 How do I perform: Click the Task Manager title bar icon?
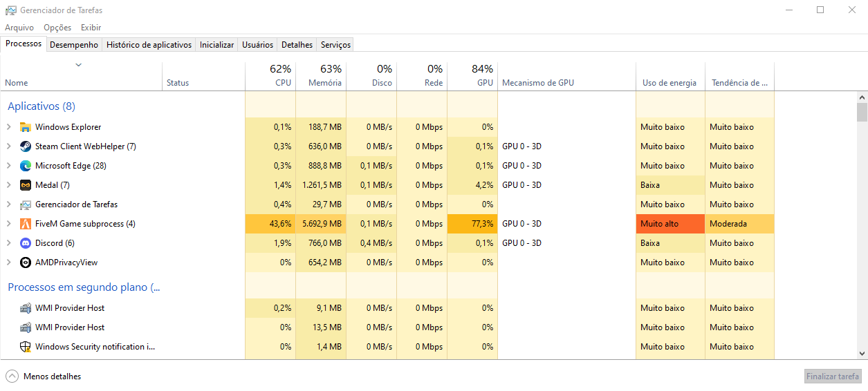[x=10, y=10]
